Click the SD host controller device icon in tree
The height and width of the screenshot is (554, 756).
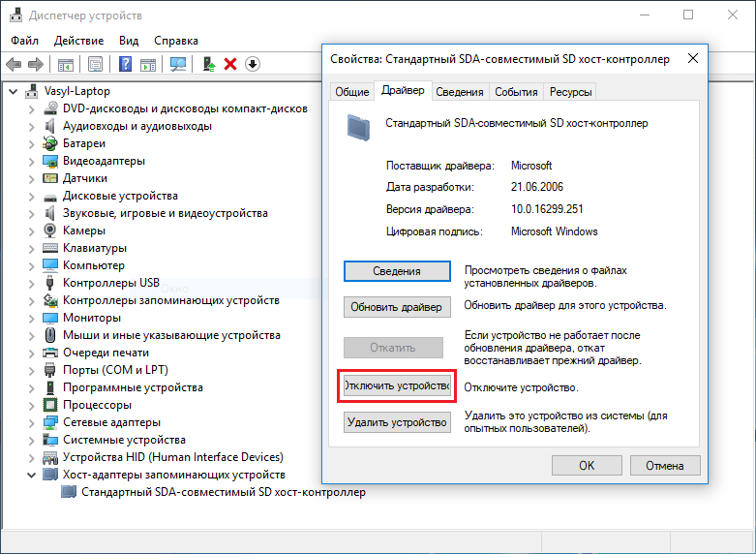click(x=69, y=492)
